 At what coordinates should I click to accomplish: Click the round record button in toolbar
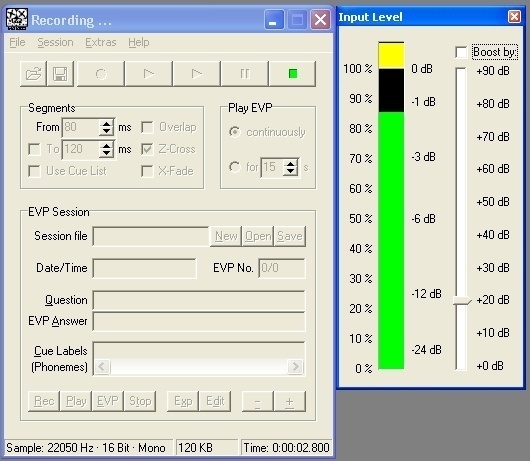pyautogui.click(x=101, y=74)
